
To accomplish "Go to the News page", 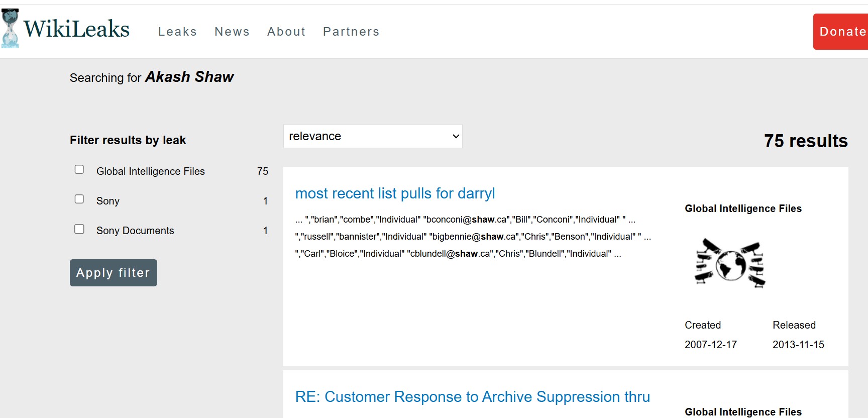I will pos(232,32).
